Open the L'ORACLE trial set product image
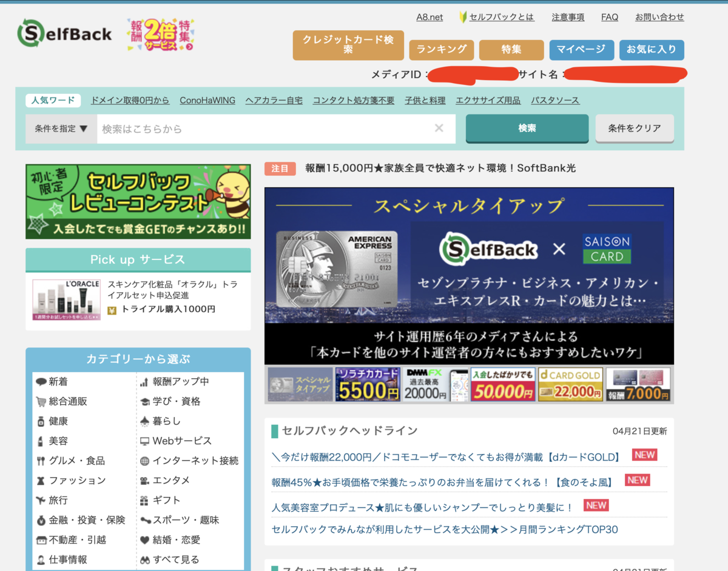The image size is (728, 571). coord(66,299)
